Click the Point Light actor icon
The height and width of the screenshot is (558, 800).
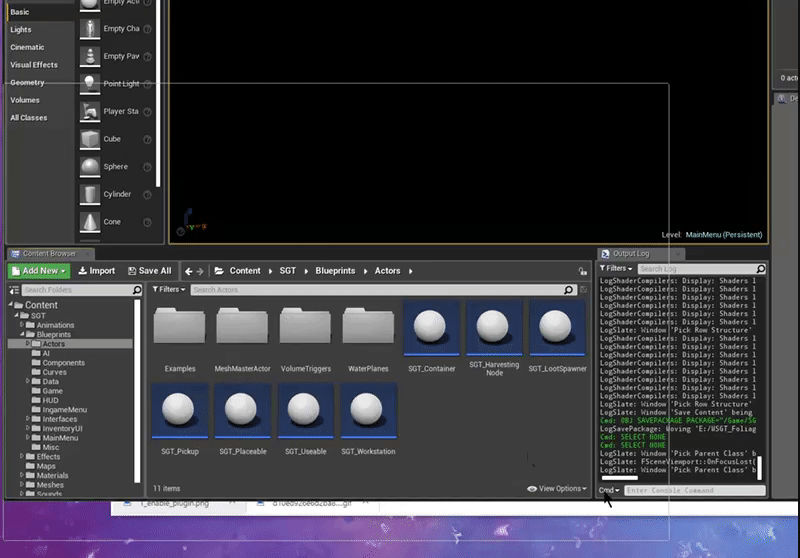tap(89, 84)
